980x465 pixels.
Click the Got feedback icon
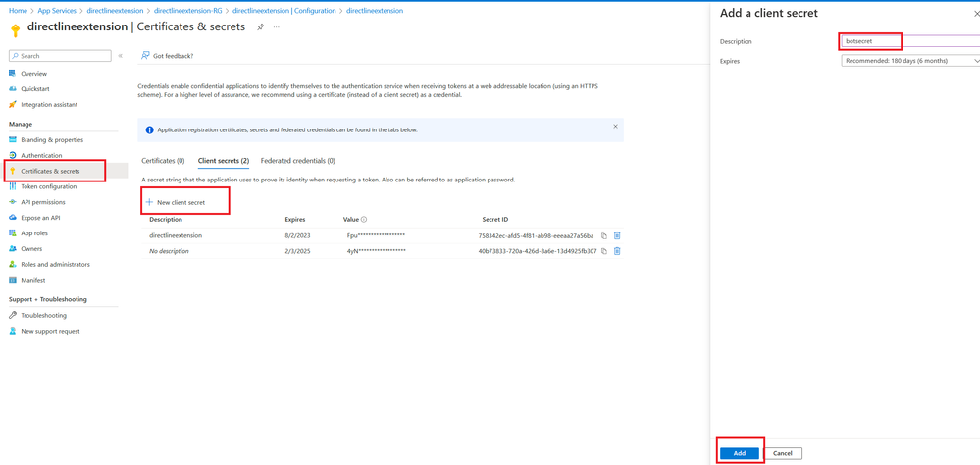pyautogui.click(x=145, y=56)
